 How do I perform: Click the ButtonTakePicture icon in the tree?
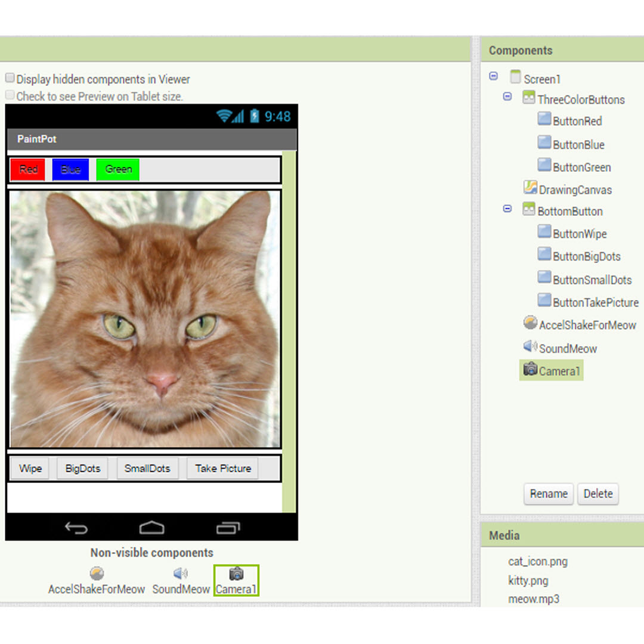click(544, 300)
